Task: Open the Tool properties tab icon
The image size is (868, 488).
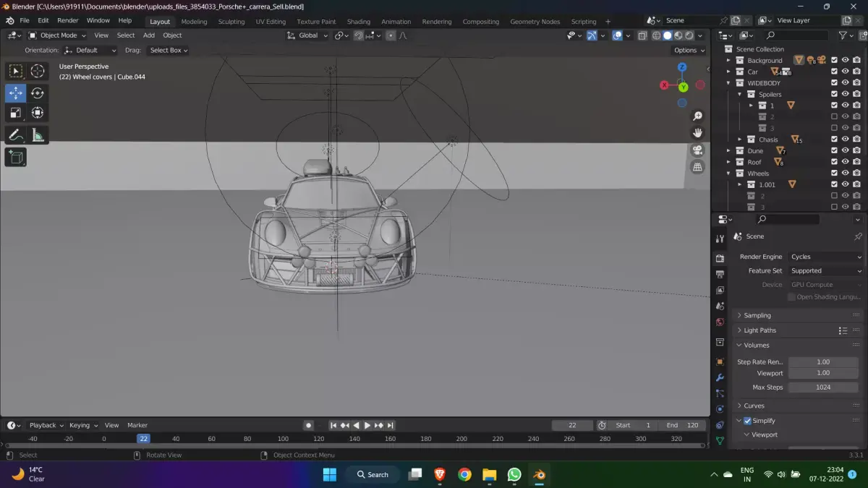Action: pos(720,239)
